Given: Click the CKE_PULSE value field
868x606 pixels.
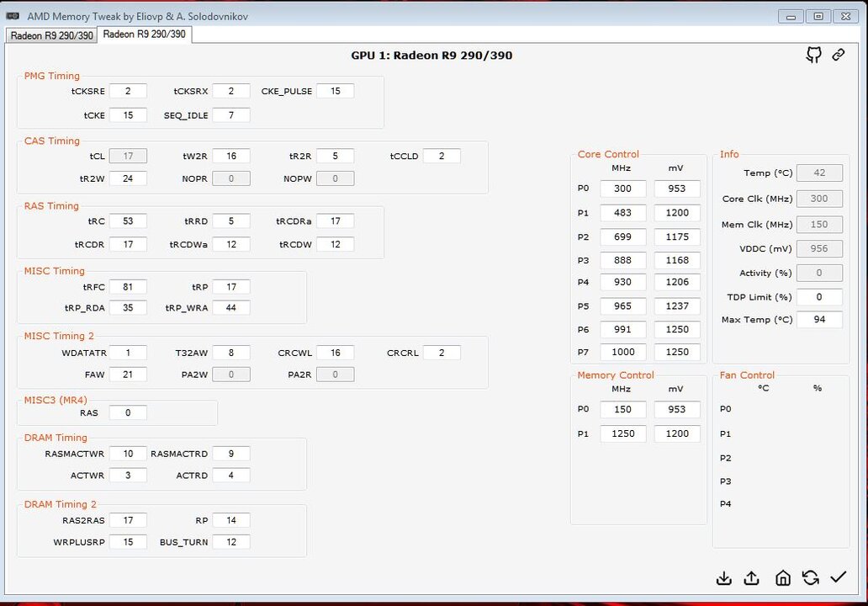Looking at the screenshot, I should [x=335, y=91].
